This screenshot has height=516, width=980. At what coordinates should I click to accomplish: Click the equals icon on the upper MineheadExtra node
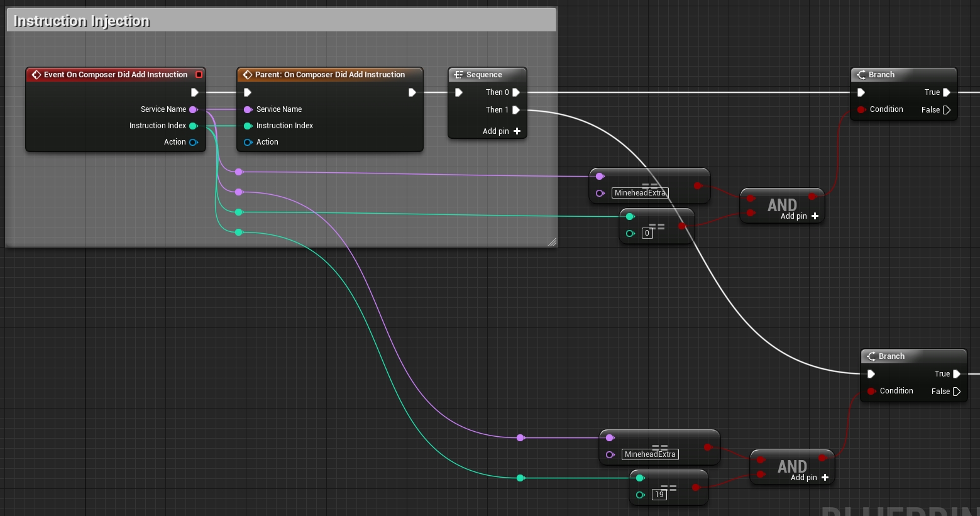(x=651, y=184)
